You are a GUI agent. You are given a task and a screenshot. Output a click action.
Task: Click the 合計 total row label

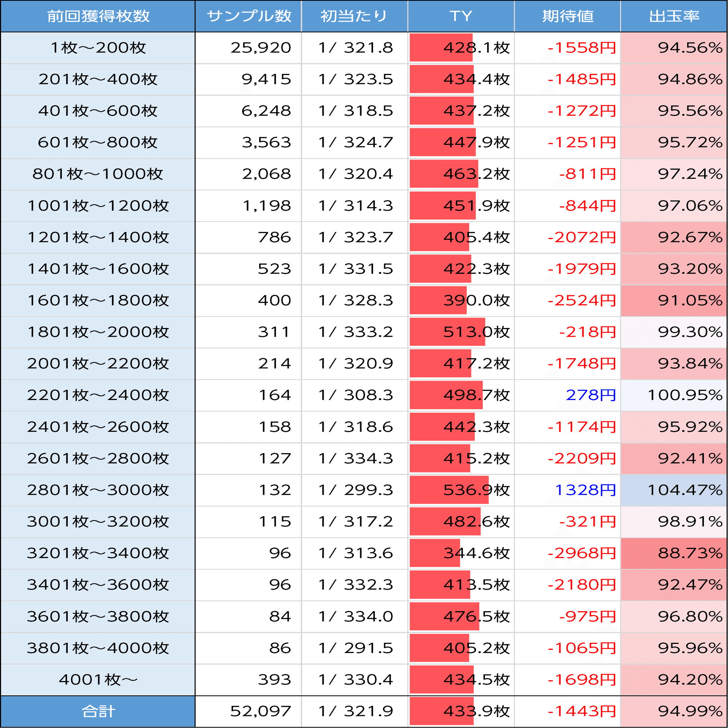(98, 711)
